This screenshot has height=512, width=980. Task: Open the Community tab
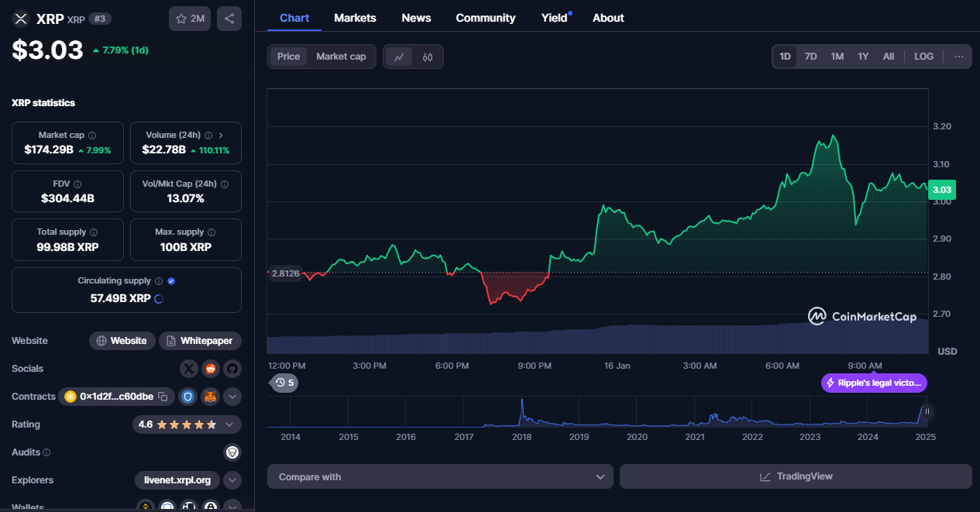tap(486, 18)
